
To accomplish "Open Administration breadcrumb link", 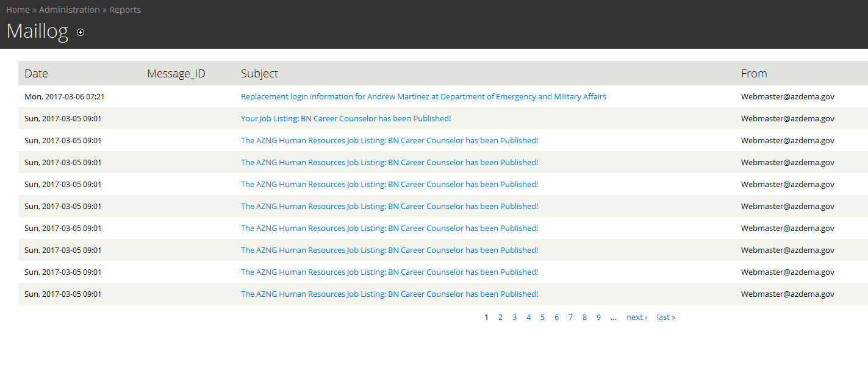I will (x=70, y=10).
